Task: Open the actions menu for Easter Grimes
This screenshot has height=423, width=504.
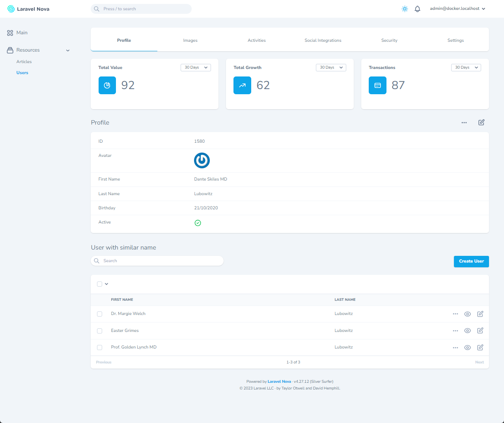Action: (455, 330)
